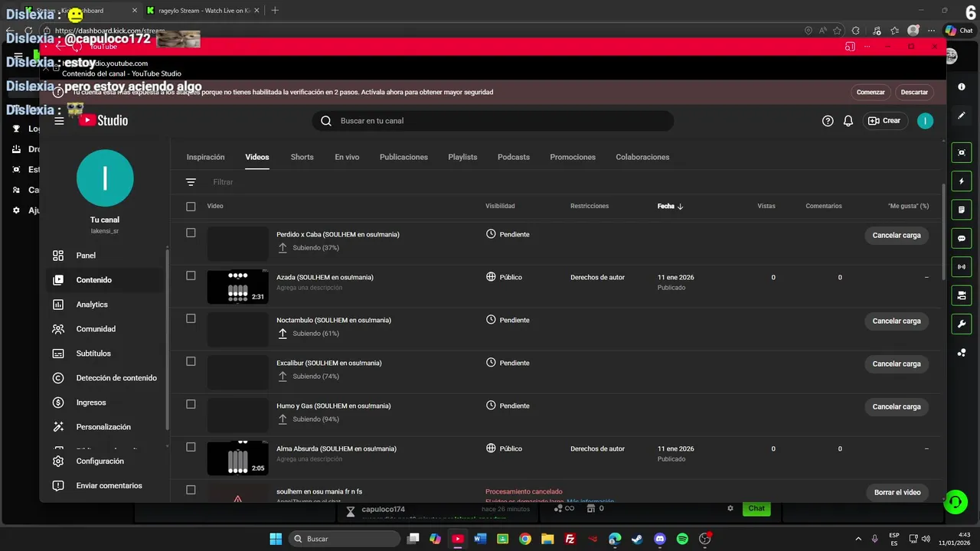
Task: Click the filter icon beside Filtrar
Action: (x=191, y=182)
